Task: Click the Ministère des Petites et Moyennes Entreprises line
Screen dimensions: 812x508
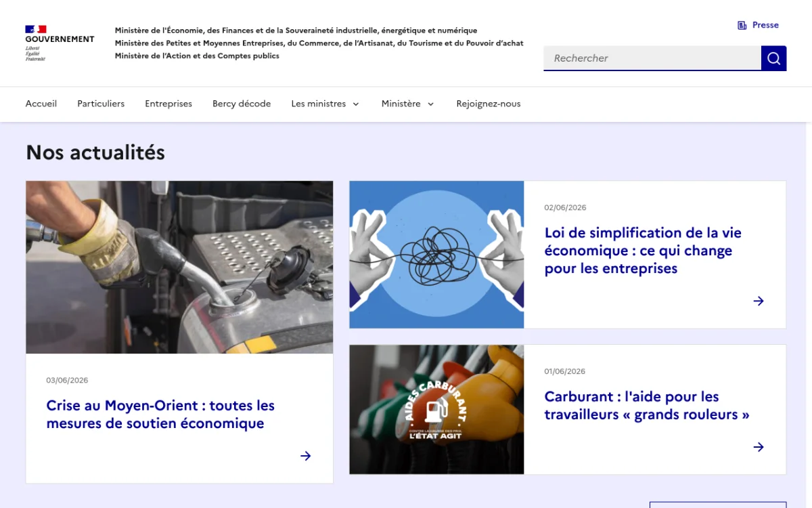Action: click(x=319, y=43)
